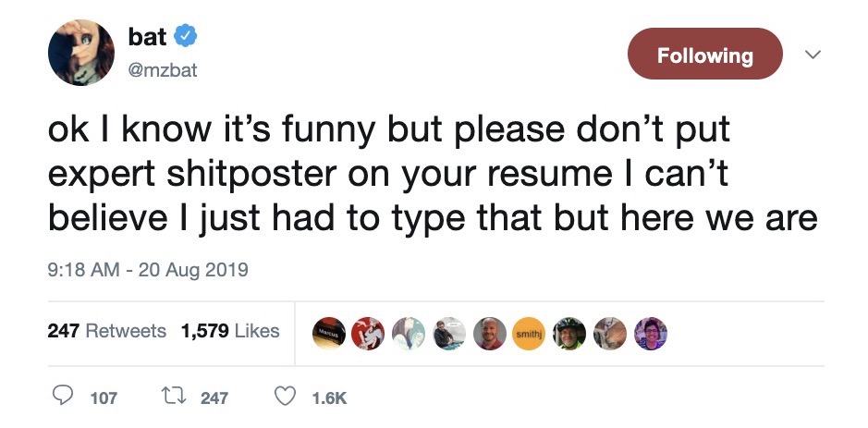The height and width of the screenshot is (428, 868).
Task: Click the red and white liker avatar
Action: [368, 334]
